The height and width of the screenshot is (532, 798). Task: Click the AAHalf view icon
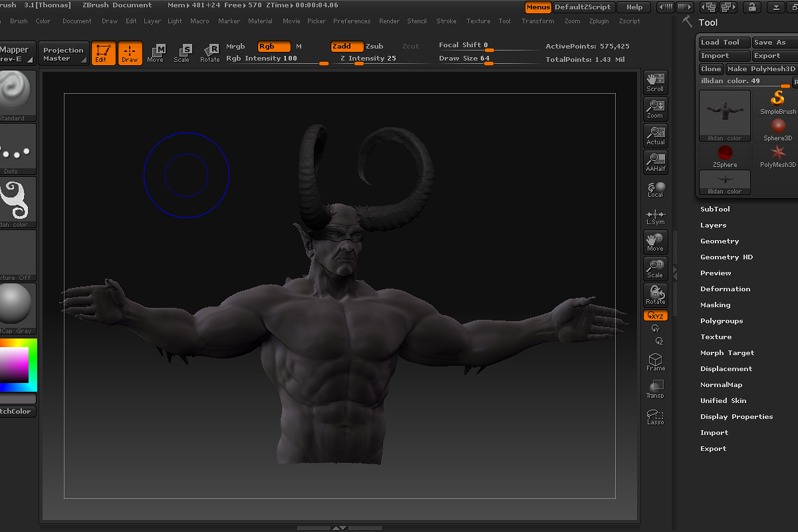pyautogui.click(x=656, y=162)
